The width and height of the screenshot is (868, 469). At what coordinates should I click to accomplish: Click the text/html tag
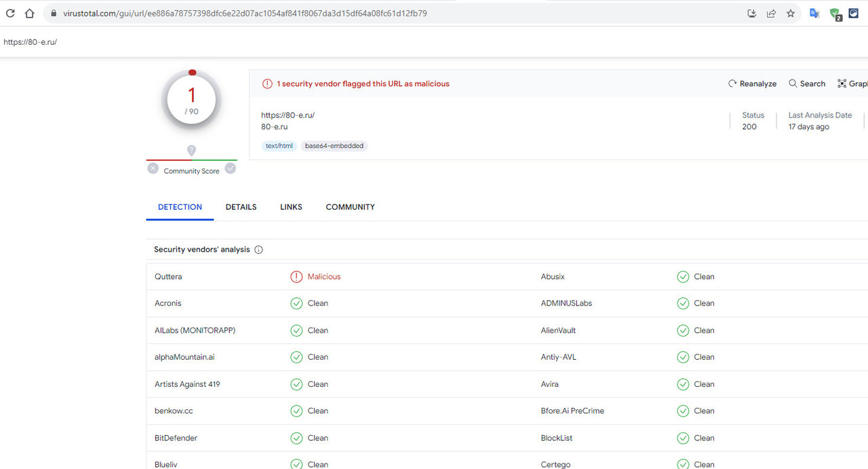click(279, 146)
